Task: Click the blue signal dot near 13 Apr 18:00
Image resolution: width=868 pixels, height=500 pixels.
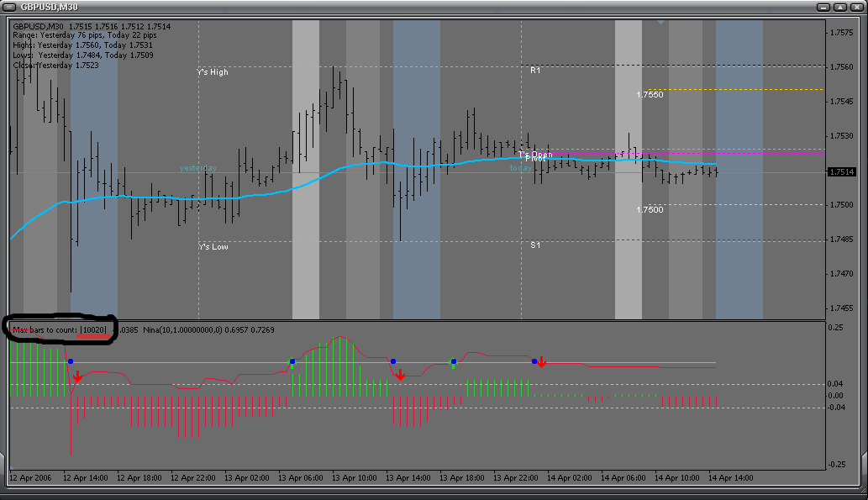Action: point(453,361)
